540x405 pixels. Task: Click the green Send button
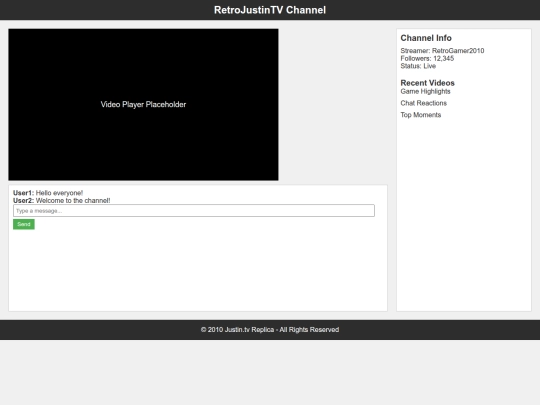click(x=24, y=224)
